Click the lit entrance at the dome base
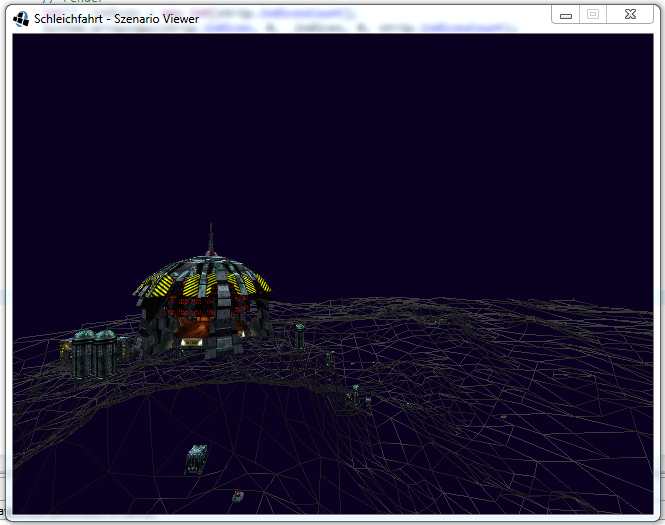This screenshot has width=665, height=525. [x=190, y=342]
